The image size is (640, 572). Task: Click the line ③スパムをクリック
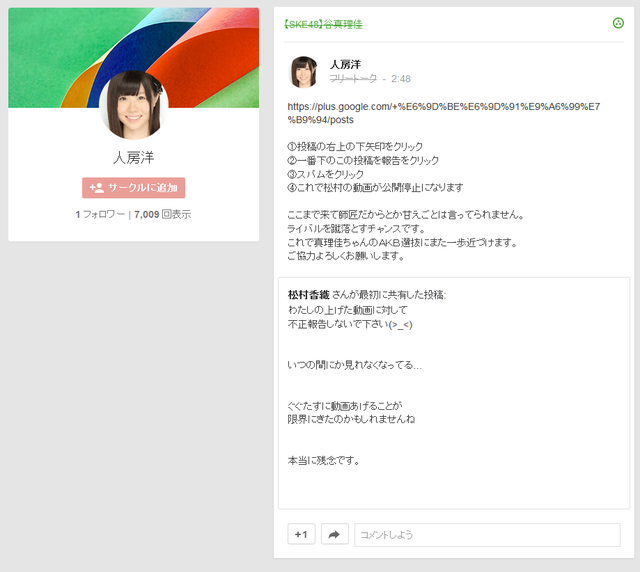click(325, 174)
